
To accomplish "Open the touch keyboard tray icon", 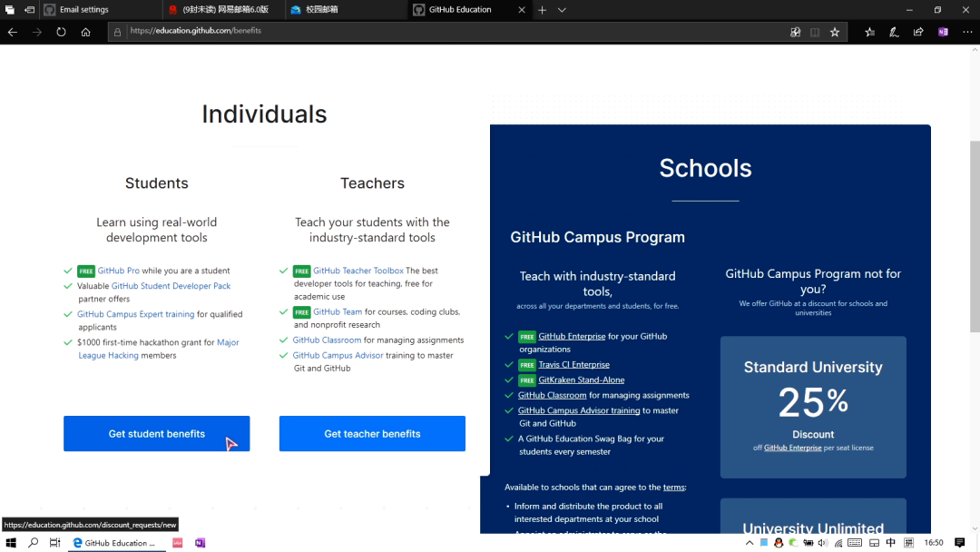I will tap(855, 543).
